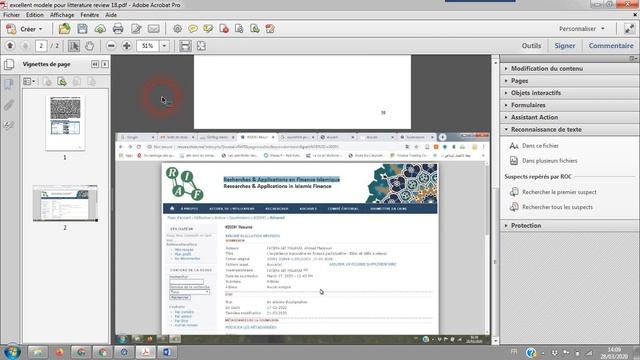Open the Fichier menu
The image size is (640, 360).
tap(11, 15)
